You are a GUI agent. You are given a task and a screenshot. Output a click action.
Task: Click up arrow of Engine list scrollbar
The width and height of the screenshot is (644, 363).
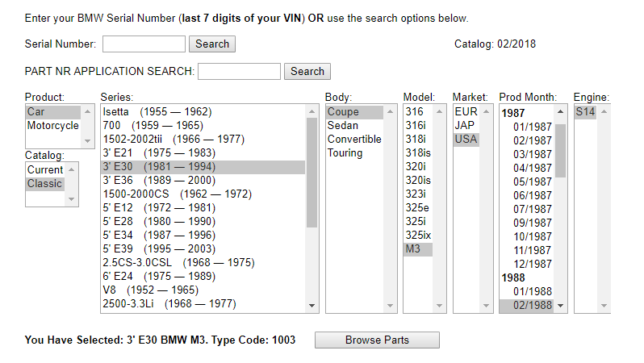(x=603, y=112)
